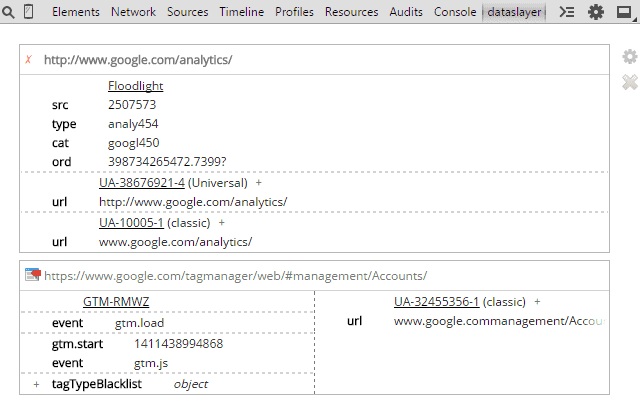
Task: Expand plus next to UA-10005-1 (classic)
Action: coord(222,223)
